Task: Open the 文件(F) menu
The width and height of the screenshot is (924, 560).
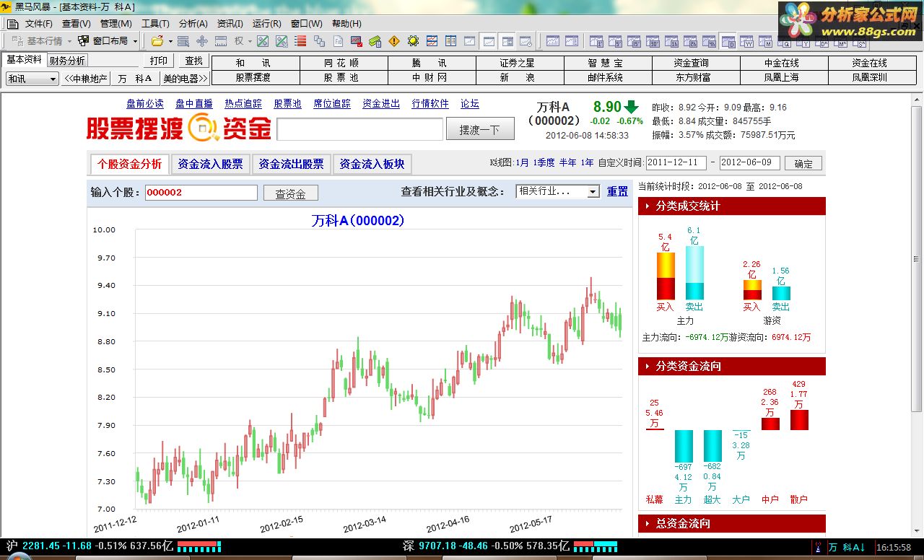Action: pos(39,23)
